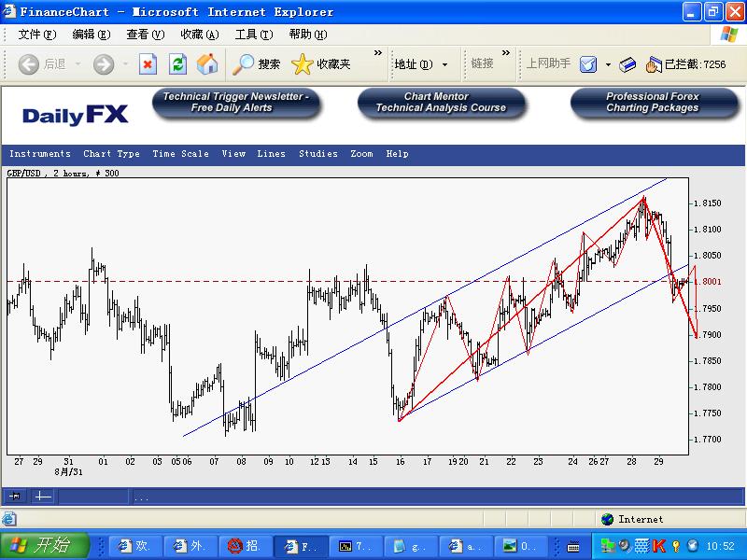Viewport: 747px width, 560px height.
Task: Go to the Home page icon
Action: tap(206, 63)
